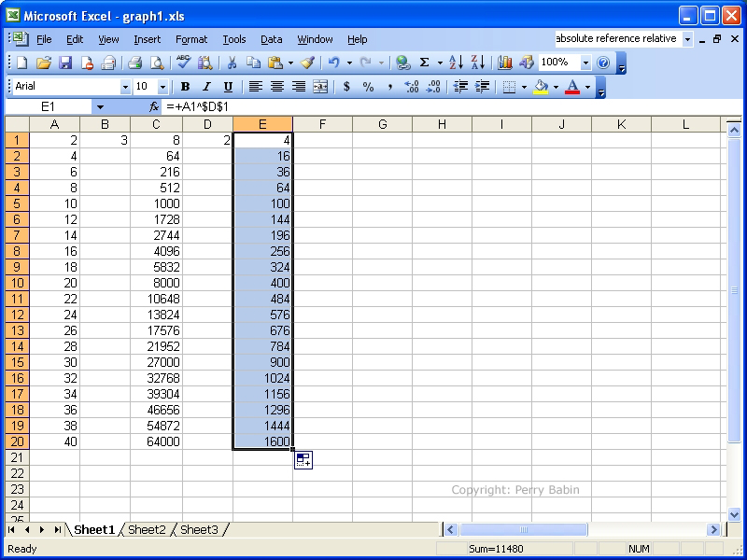Expand the AutoSum functions dropdown arrow
Viewport: 747px width, 560px height.
point(440,63)
